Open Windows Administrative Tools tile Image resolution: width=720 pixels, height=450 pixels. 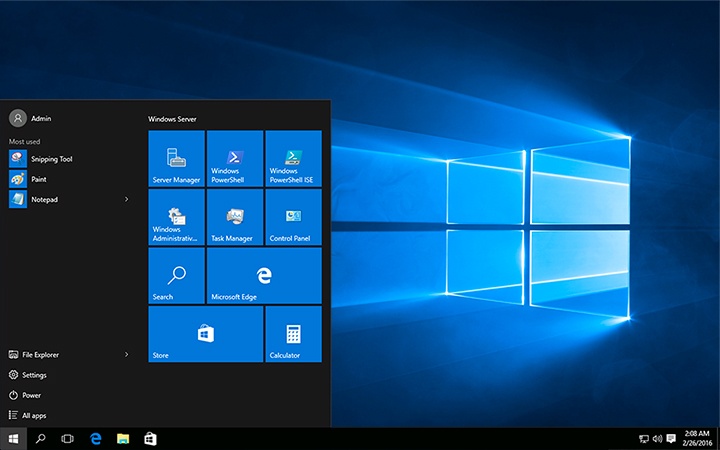click(176, 217)
